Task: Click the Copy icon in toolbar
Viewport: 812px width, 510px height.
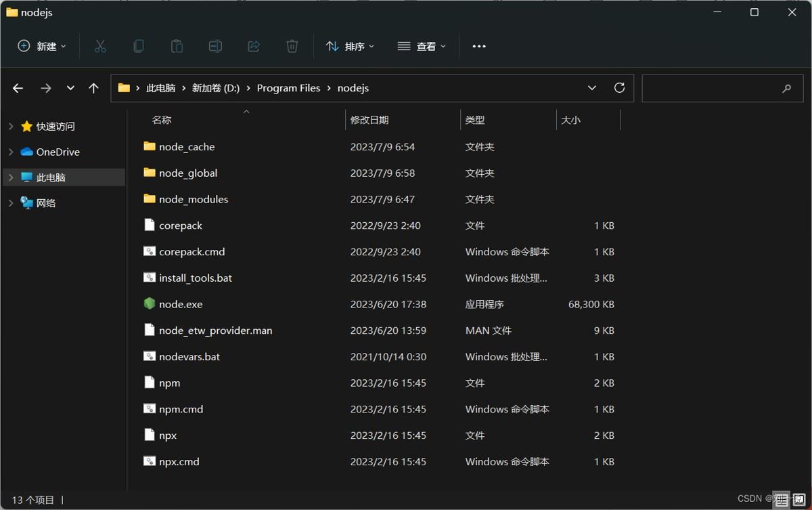Action: coord(139,46)
